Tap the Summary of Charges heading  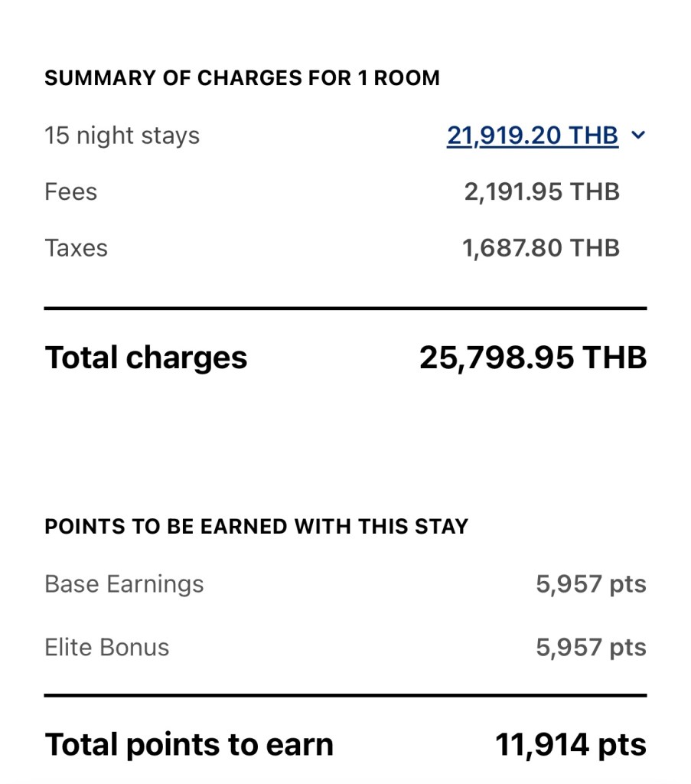pos(242,78)
